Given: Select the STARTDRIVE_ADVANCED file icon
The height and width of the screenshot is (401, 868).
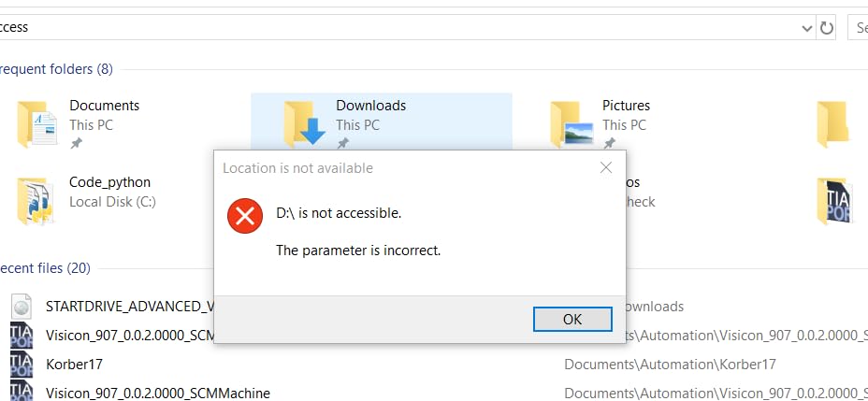Looking at the screenshot, I should [x=22, y=307].
